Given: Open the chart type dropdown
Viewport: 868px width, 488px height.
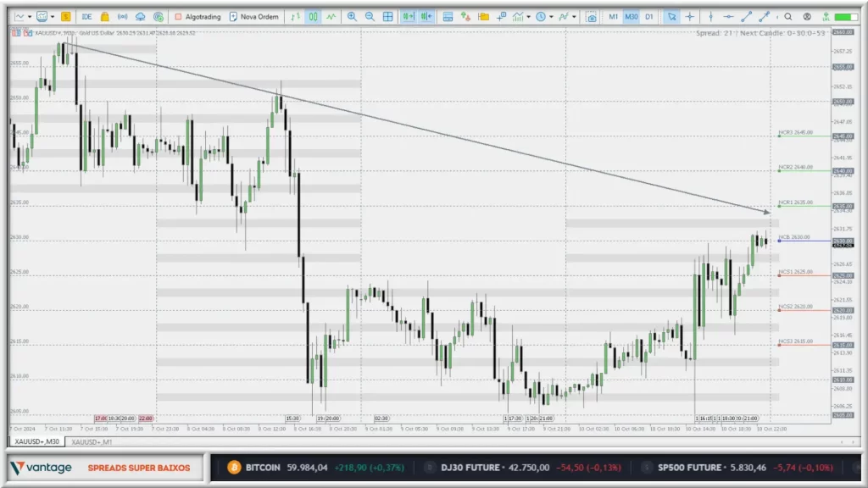Looking at the screenshot, I should 29,16.
